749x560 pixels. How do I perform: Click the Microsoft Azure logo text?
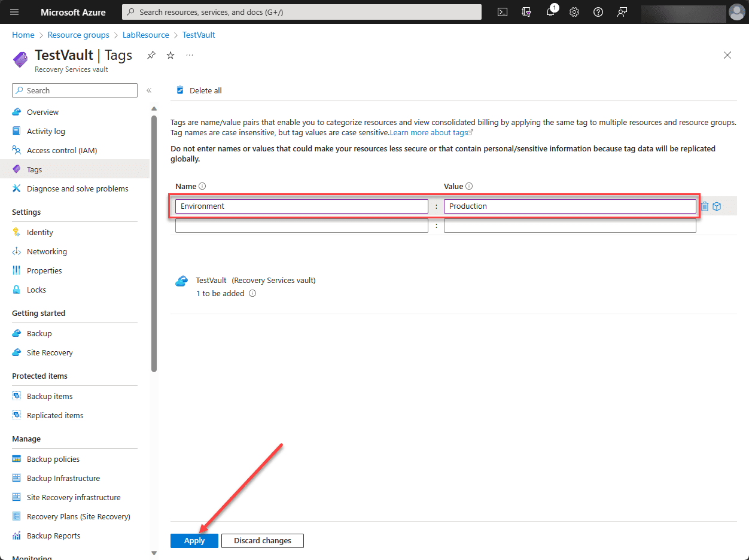click(x=73, y=12)
